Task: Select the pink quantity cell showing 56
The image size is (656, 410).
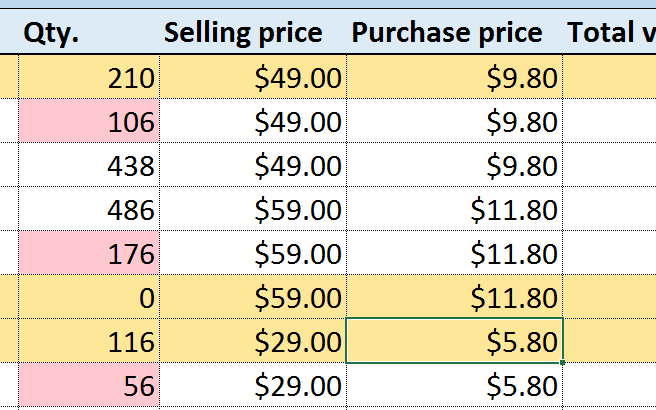Action: 89,384
